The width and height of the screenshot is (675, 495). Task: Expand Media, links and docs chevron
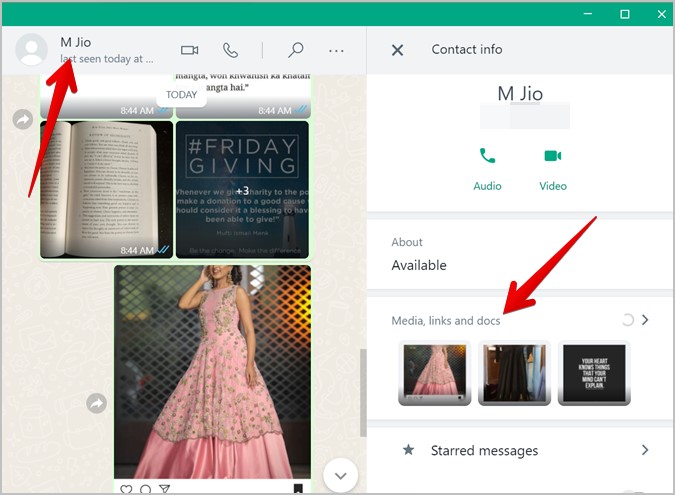[x=645, y=320]
